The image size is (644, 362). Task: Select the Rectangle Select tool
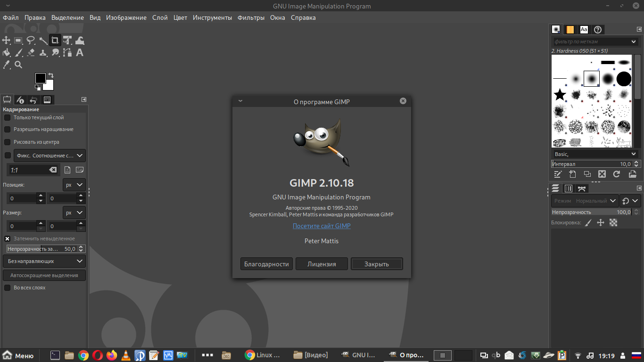click(x=18, y=40)
